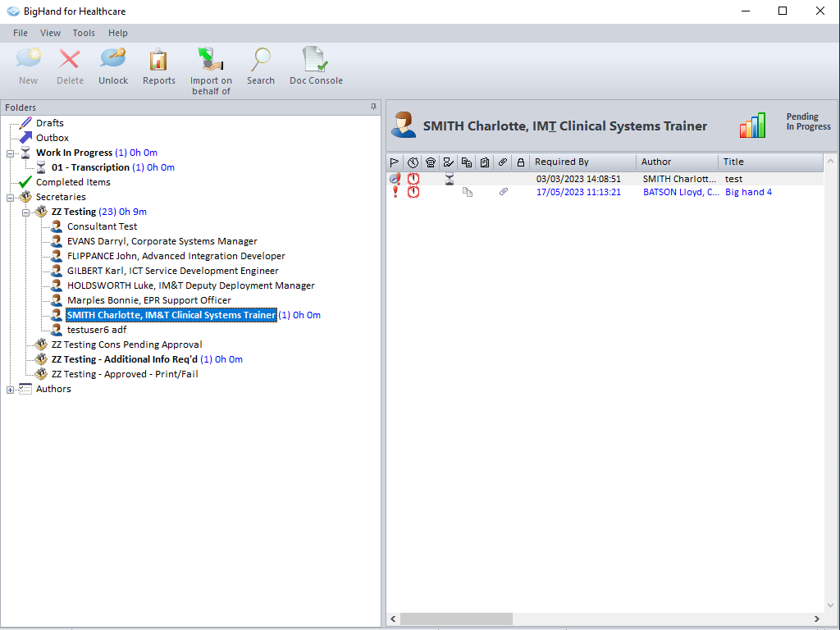Click the document column header icon

click(x=485, y=162)
